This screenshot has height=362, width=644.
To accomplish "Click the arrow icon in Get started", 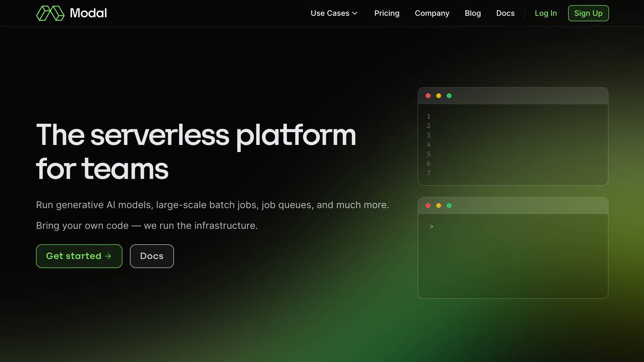I will tap(108, 256).
